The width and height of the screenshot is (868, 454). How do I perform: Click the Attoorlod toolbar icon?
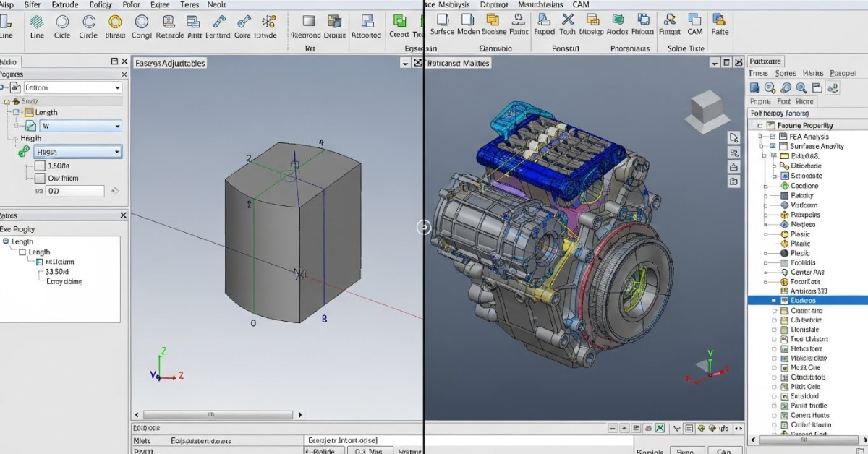[x=366, y=22]
